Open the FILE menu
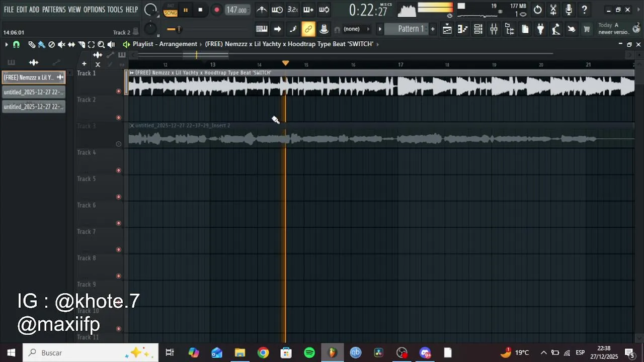The height and width of the screenshot is (362, 644). pos(9,10)
